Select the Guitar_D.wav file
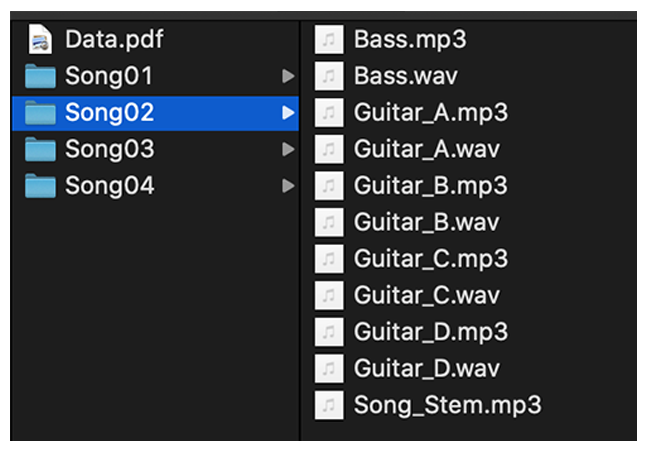The width and height of the screenshot is (648, 452). point(426,369)
